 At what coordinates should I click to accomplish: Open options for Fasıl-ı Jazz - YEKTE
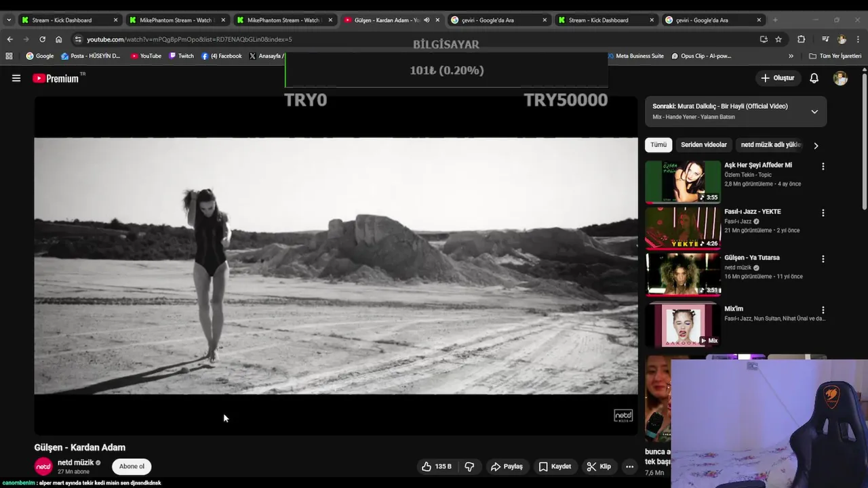pyautogui.click(x=823, y=213)
